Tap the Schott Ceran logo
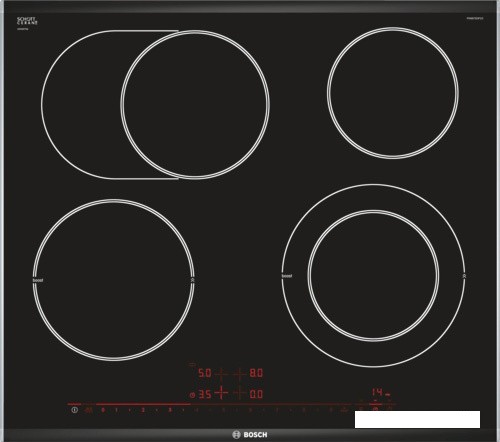500x442 pixels. pyautogui.click(x=27, y=21)
